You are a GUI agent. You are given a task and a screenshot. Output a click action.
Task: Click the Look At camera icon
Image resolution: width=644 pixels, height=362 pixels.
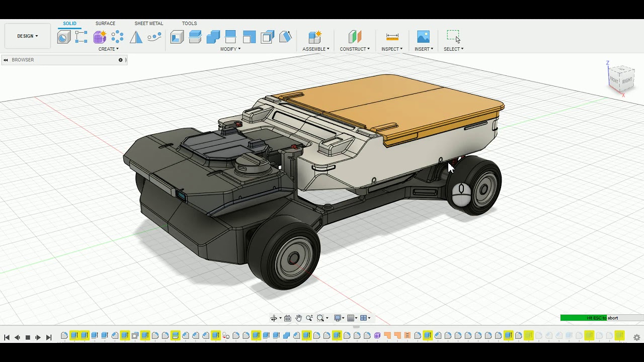(x=287, y=318)
